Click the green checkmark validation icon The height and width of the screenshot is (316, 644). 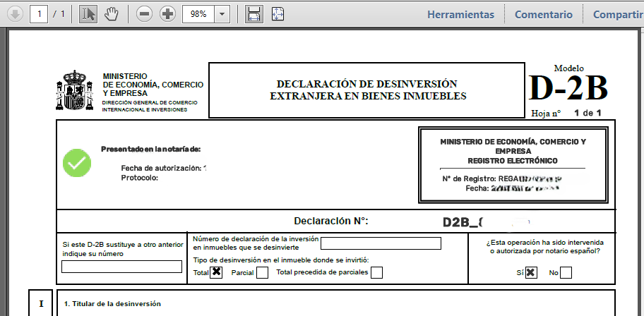click(x=77, y=163)
